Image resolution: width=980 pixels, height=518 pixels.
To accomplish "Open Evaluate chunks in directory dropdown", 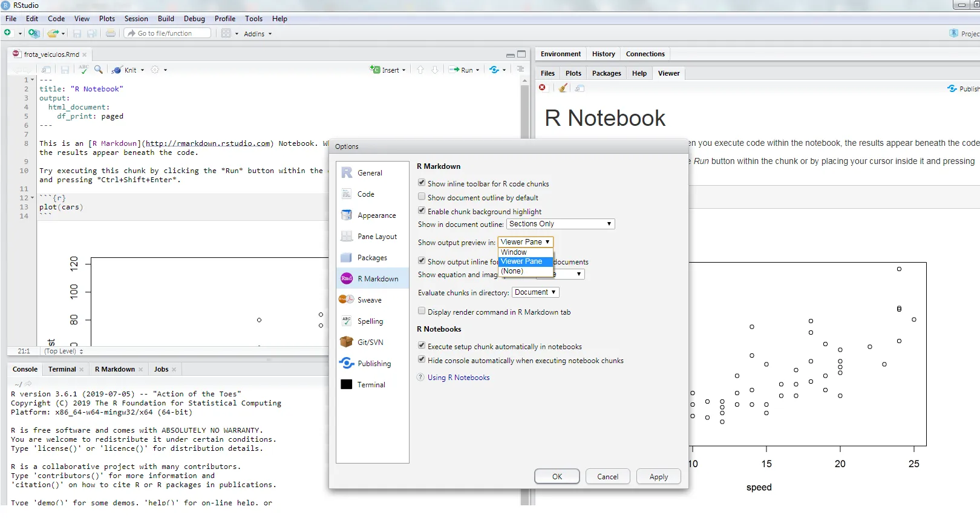I will point(535,292).
